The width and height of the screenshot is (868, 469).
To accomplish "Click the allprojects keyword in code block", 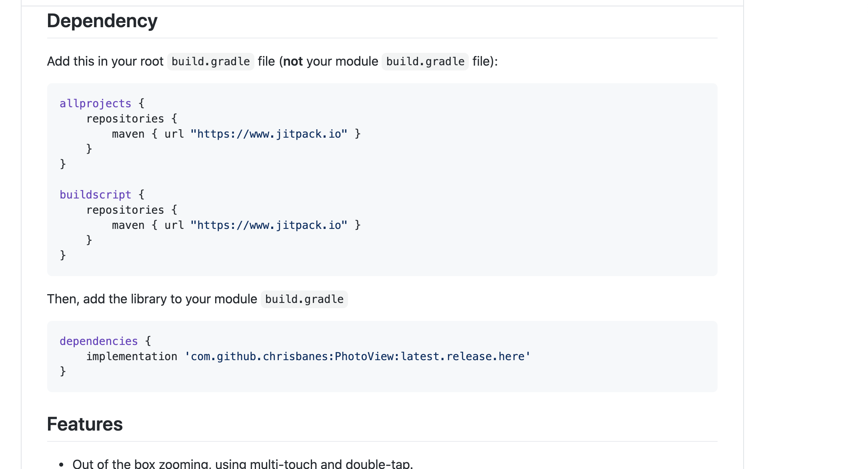I will (x=95, y=104).
